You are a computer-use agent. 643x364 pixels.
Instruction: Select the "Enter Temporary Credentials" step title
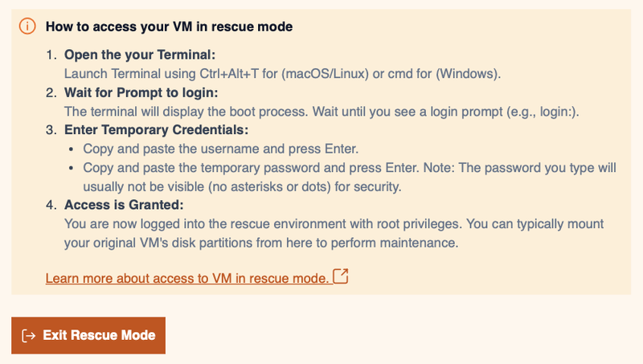click(x=156, y=130)
